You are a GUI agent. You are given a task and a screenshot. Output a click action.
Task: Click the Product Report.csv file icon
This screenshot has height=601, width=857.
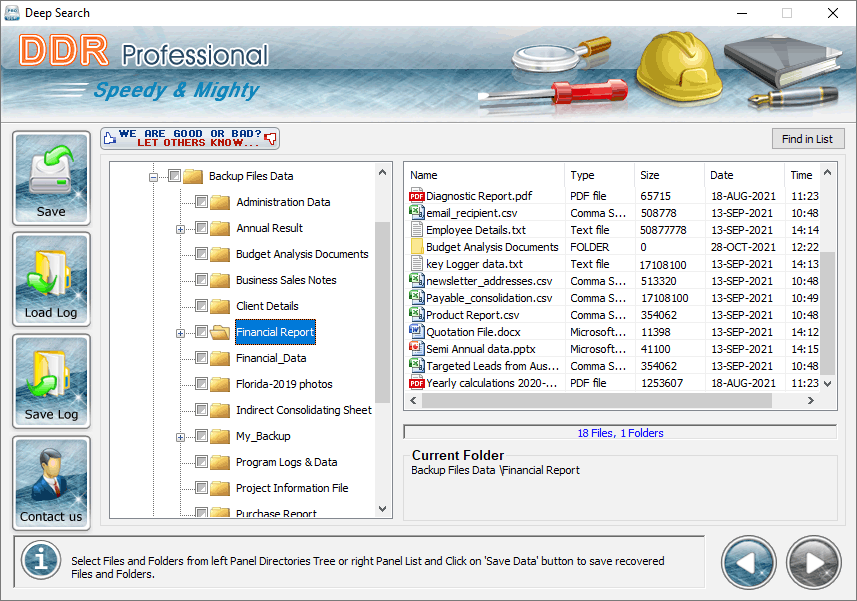point(416,314)
